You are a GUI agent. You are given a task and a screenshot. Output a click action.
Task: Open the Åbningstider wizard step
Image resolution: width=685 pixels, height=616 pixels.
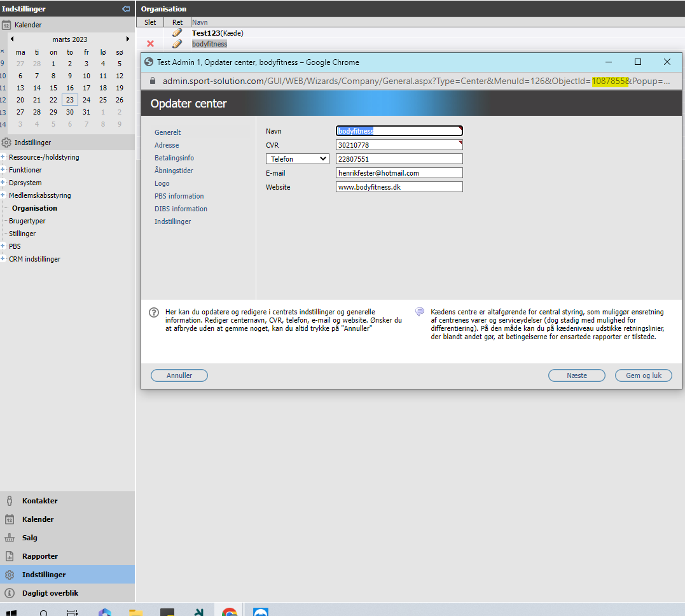click(174, 170)
